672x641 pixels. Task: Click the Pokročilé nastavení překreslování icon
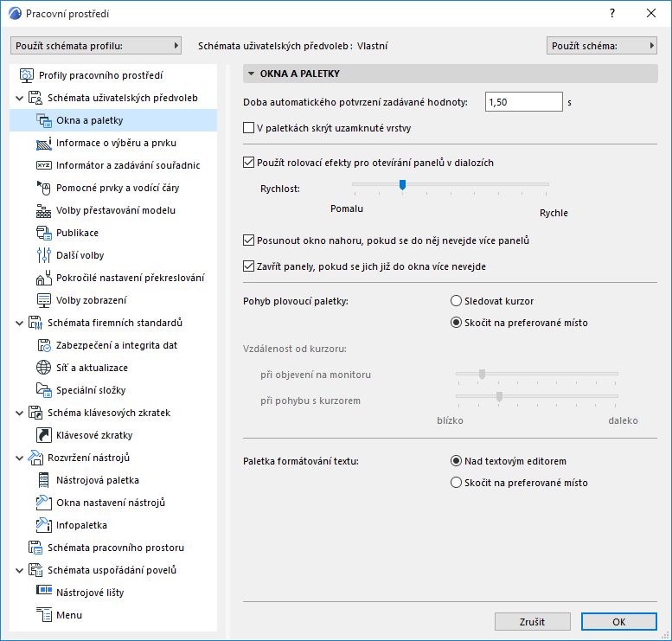click(44, 278)
